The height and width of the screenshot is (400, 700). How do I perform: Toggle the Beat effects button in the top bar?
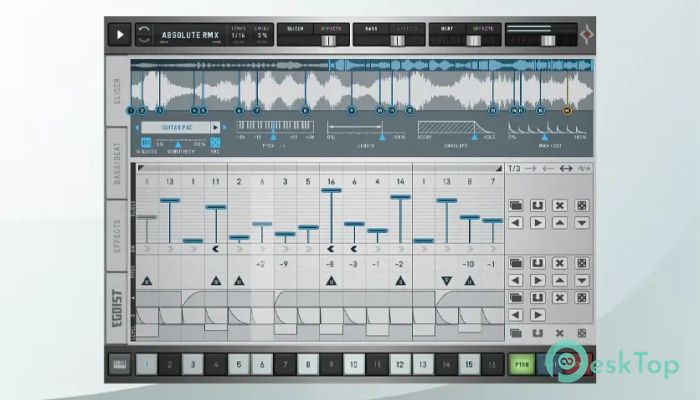(484, 29)
